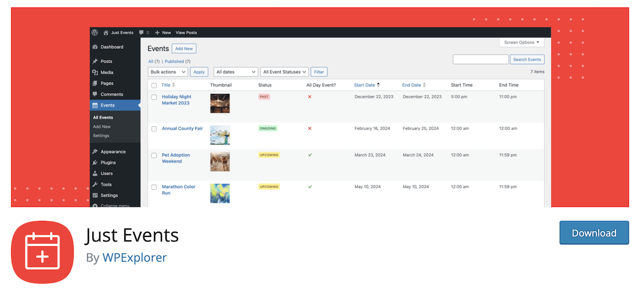
Task: Click green check for Pet Adoption Weekend
Action: [310, 155]
